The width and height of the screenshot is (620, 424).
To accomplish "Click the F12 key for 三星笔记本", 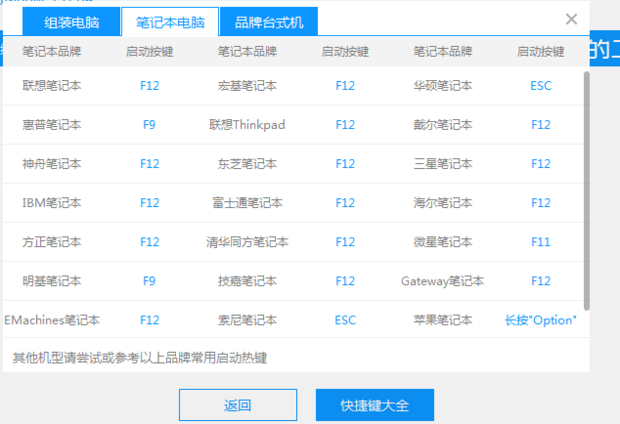I will 541,164.
